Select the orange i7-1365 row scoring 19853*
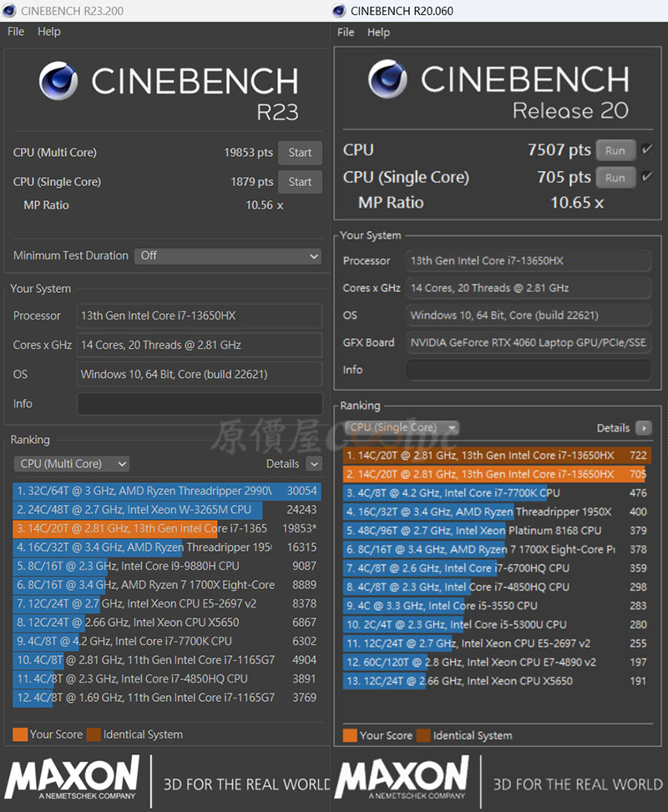 (167, 529)
